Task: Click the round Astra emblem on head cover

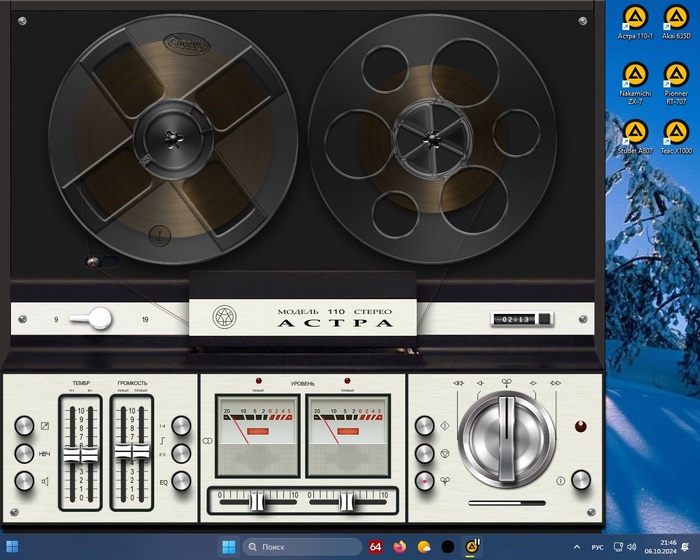Action: tap(224, 317)
